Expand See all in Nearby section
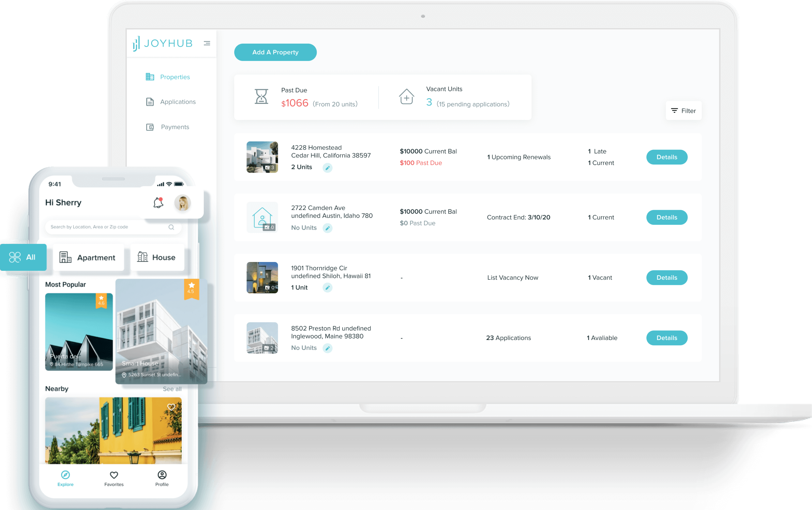Image resolution: width=812 pixels, height=510 pixels. coord(172,389)
